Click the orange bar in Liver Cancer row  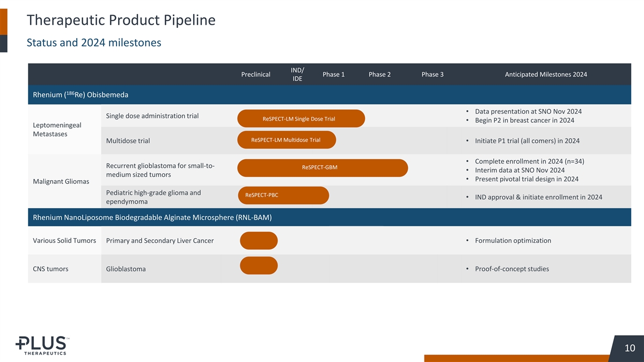tap(259, 241)
